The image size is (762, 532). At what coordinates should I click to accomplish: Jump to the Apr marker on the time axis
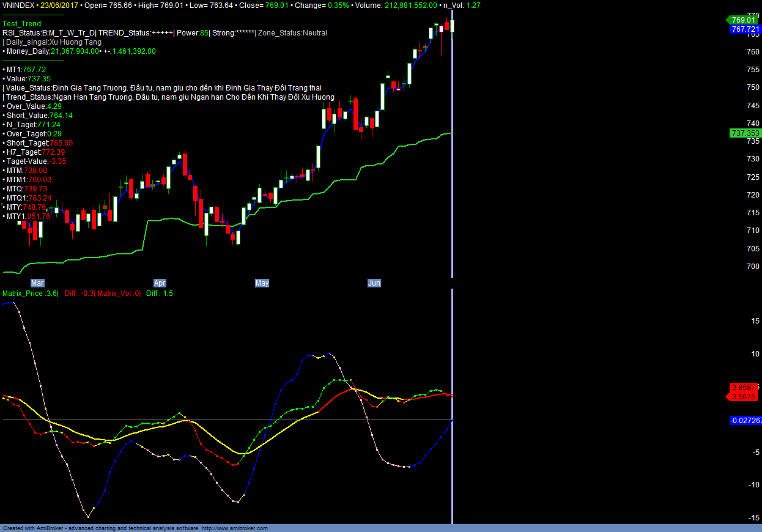[x=160, y=283]
